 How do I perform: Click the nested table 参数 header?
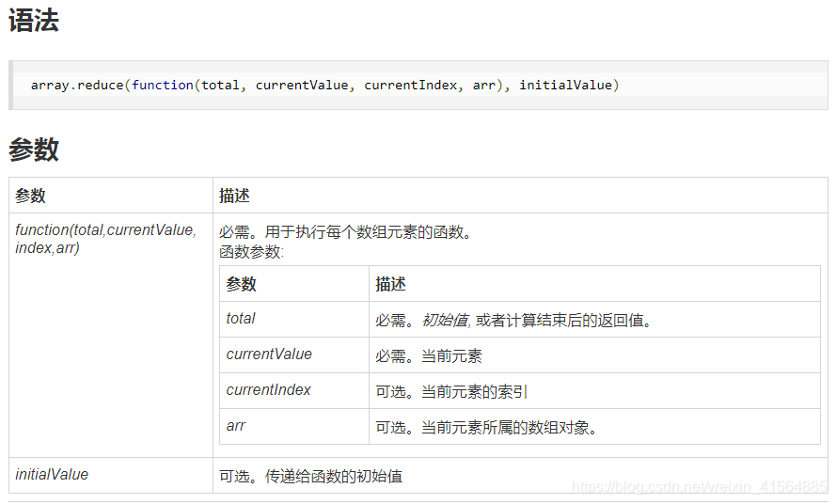[294, 284]
